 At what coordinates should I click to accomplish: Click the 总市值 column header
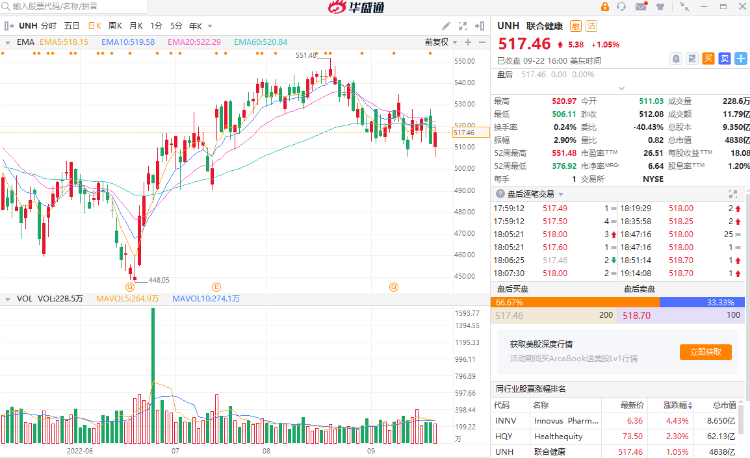pos(724,405)
